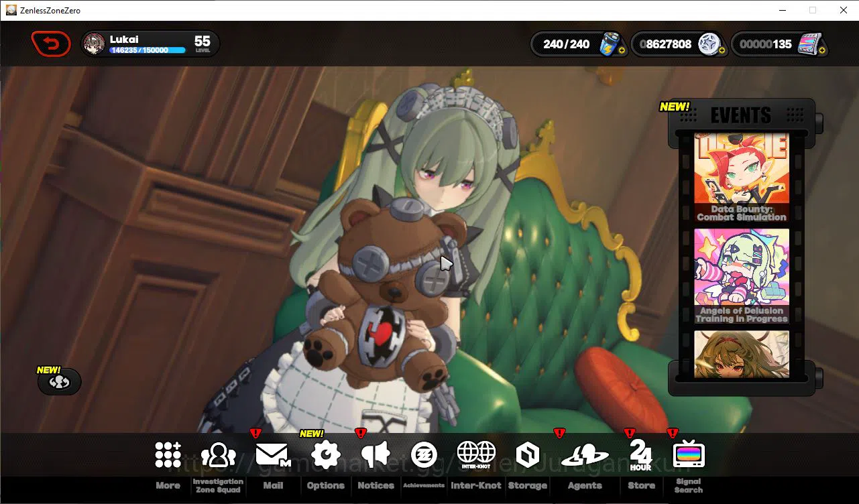Click the Storage label text
The height and width of the screenshot is (504, 859).
pyautogui.click(x=528, y=486)
